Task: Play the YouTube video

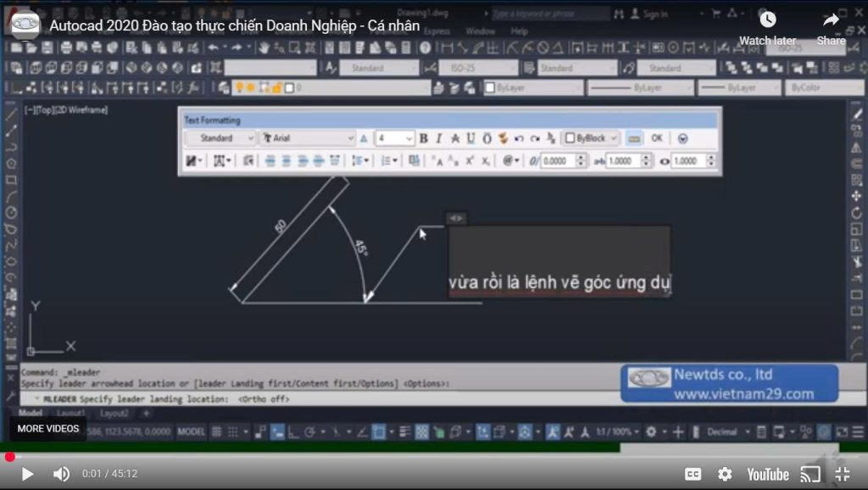Action: 27,474
